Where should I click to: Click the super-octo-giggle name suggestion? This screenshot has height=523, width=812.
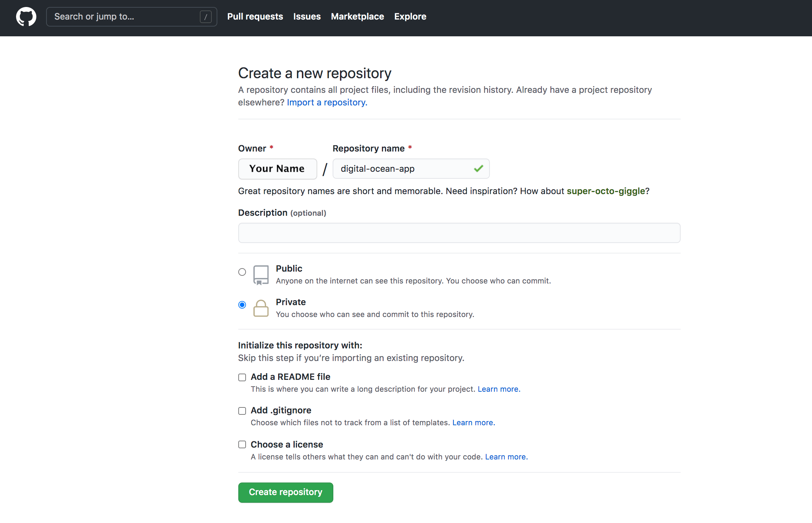tap(606, 191)
